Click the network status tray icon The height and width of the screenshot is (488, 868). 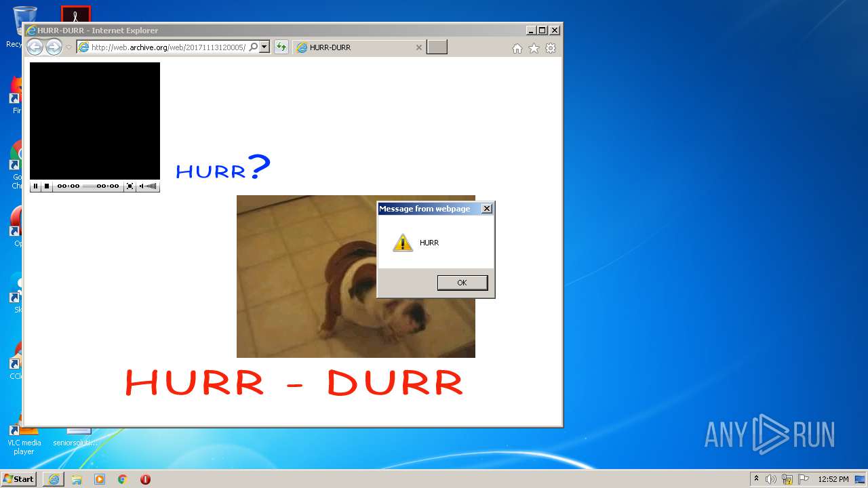pos(787,479)
